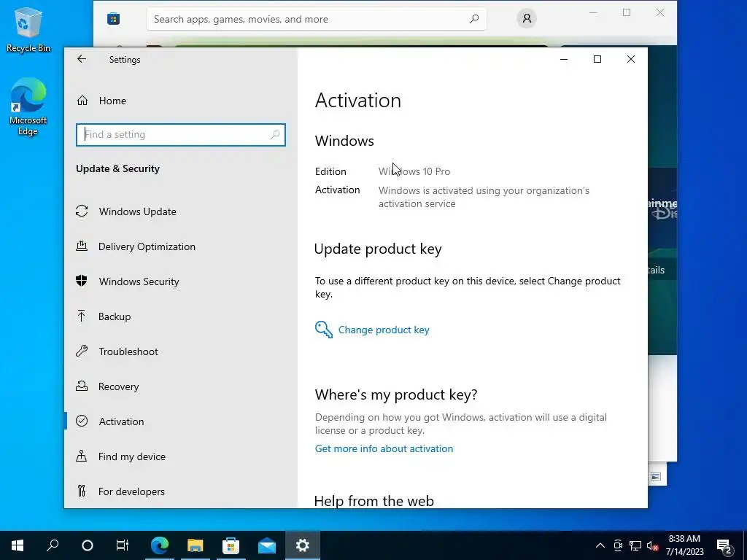Open File Explorer from taskbar
Viewport: 747px width, 560px height.
(196, 545)
